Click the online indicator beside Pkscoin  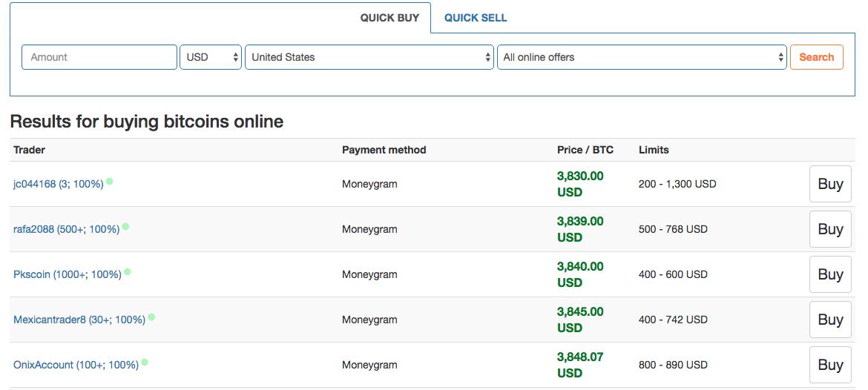(128, 272)
